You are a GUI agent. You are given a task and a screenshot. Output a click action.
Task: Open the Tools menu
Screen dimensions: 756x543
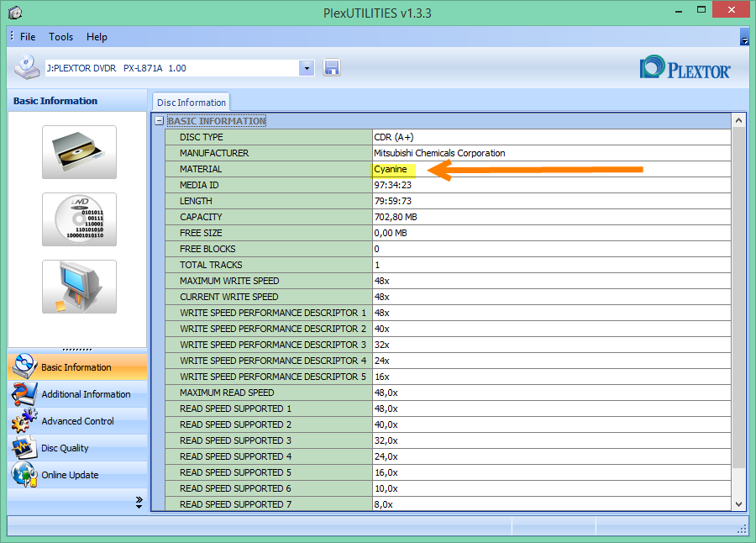60,37
